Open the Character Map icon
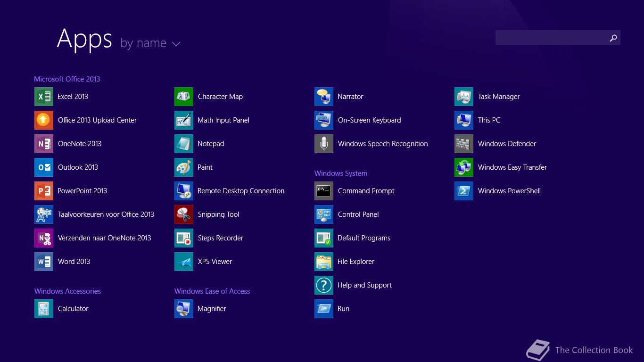This screenshot has width=644, height=362. pos(184,97)
